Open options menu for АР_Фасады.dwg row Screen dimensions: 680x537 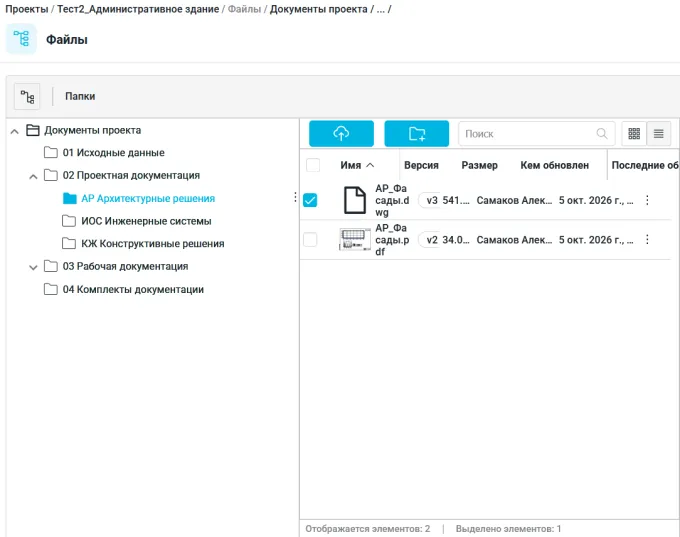point(647,200)
